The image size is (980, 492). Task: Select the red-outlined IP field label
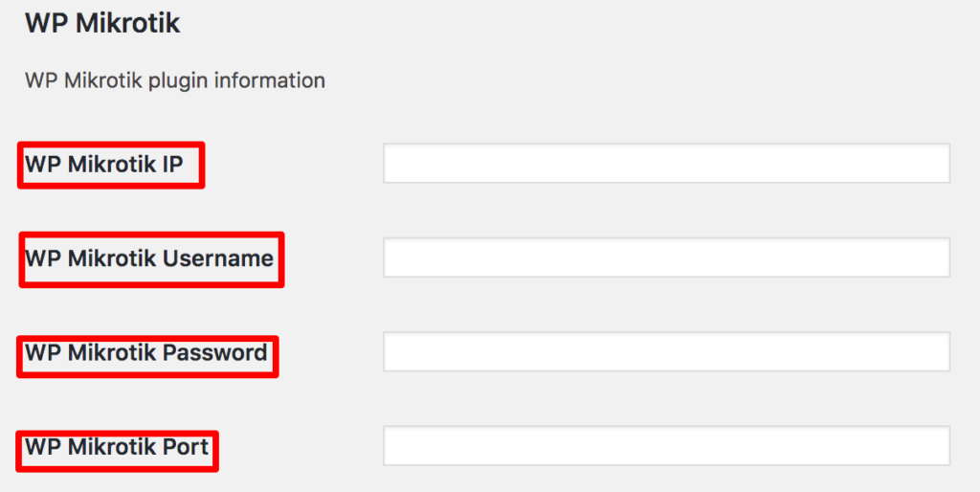(x=104, y=165)
